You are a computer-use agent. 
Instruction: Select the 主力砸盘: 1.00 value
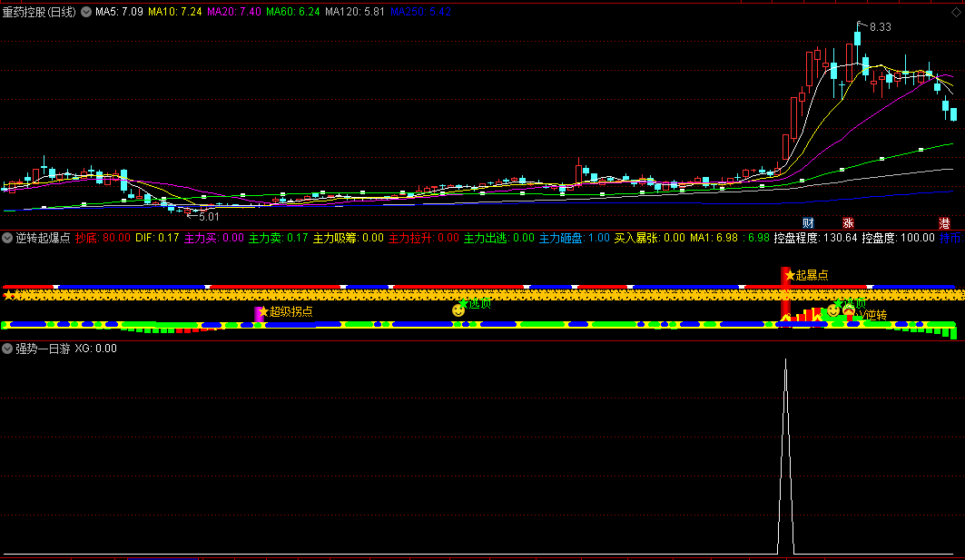(x=575, y=238)
